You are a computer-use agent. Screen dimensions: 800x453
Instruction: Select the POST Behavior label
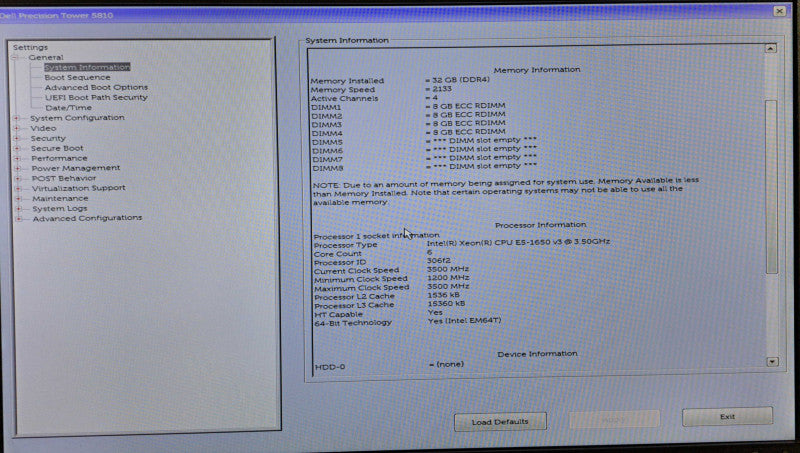[x=64, y=178]
